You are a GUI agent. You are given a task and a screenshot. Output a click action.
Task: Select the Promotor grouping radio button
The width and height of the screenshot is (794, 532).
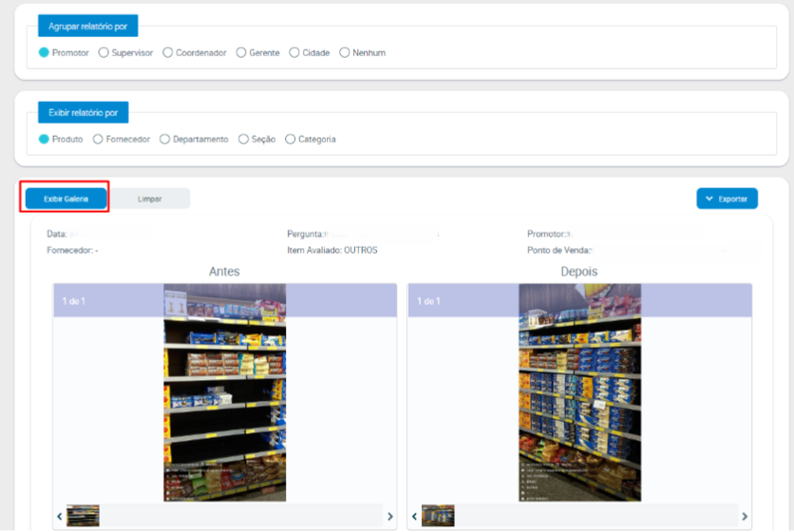(44, 53)
